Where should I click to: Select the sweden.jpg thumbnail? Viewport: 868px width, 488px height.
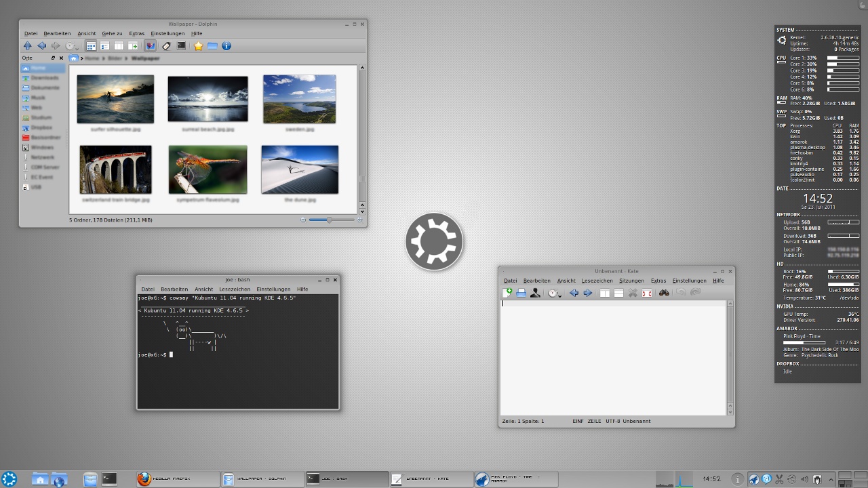299,99
